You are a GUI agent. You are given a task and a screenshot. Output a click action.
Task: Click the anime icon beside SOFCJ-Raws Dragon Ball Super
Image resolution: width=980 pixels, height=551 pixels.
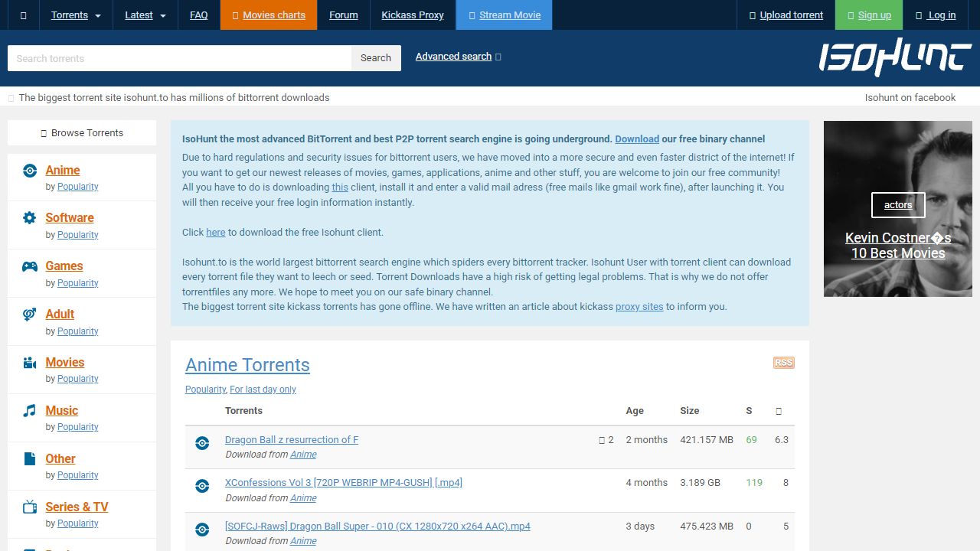202,530
